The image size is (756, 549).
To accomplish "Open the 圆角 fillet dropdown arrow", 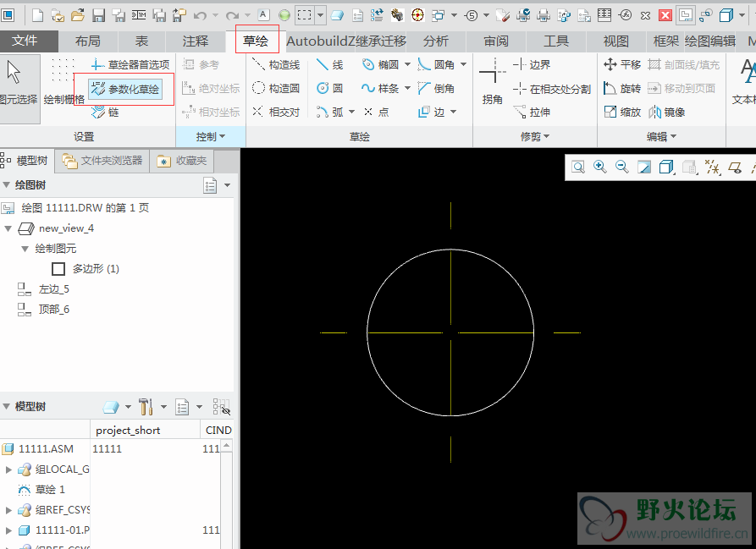I will (463, 64).
